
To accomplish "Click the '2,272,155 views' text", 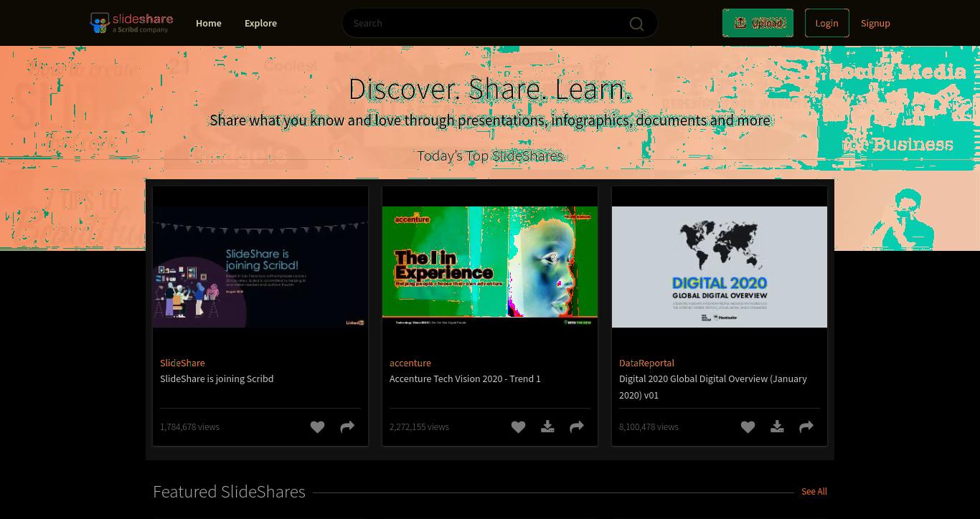I will pos(419,427).
